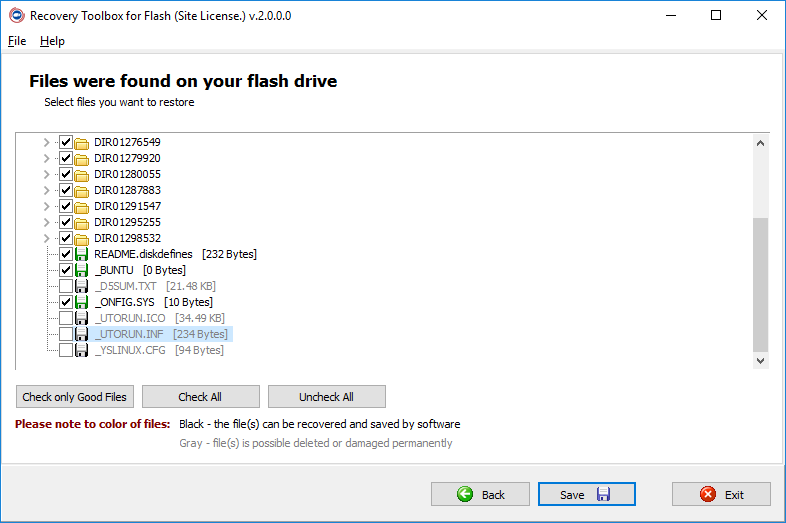Viewport: 786px width, 523px height.
Task: Uncheck the DIR01295255 folder checkbox
Action: (66, 222)
